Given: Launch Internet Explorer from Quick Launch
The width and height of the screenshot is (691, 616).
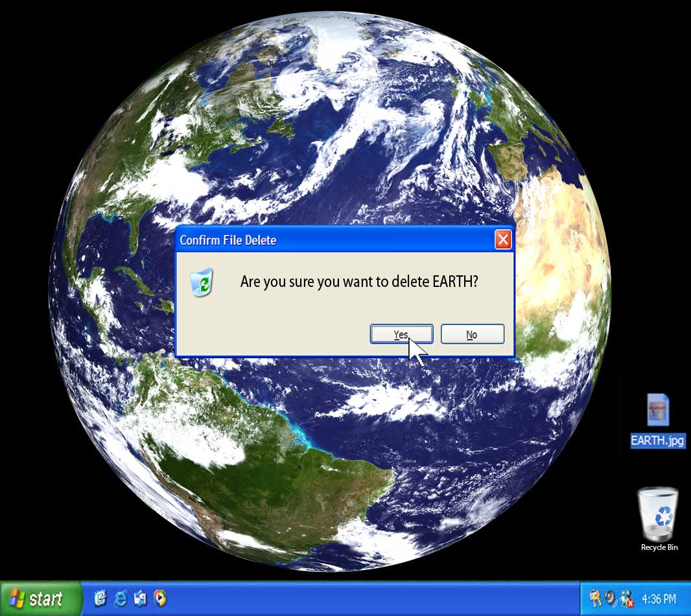Looking at the screenshot, I should pos(120,599).
